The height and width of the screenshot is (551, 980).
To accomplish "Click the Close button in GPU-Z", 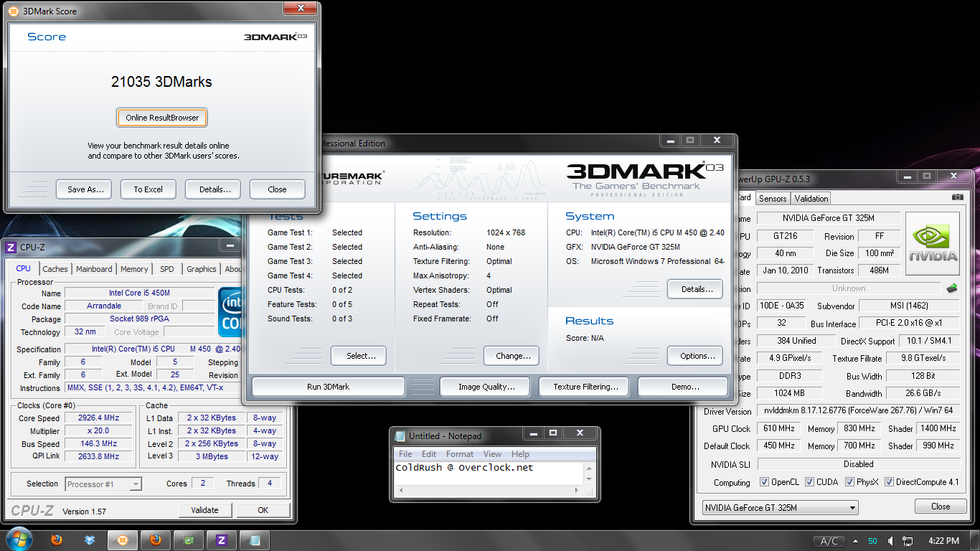I will [941, 507].
